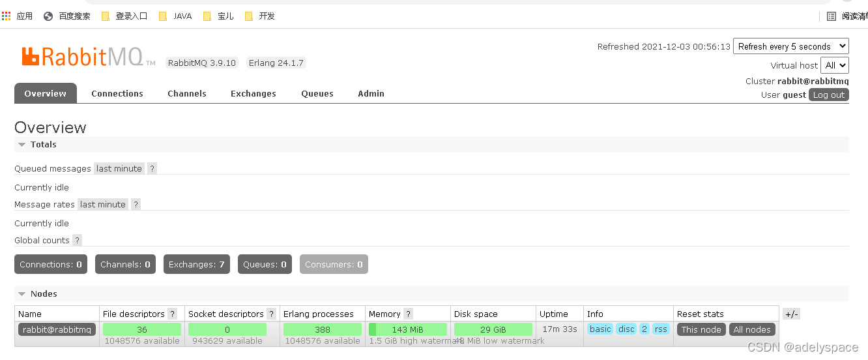Click the disc info tag
Viewport: 868px width, 360px height.
coord(626,329)
